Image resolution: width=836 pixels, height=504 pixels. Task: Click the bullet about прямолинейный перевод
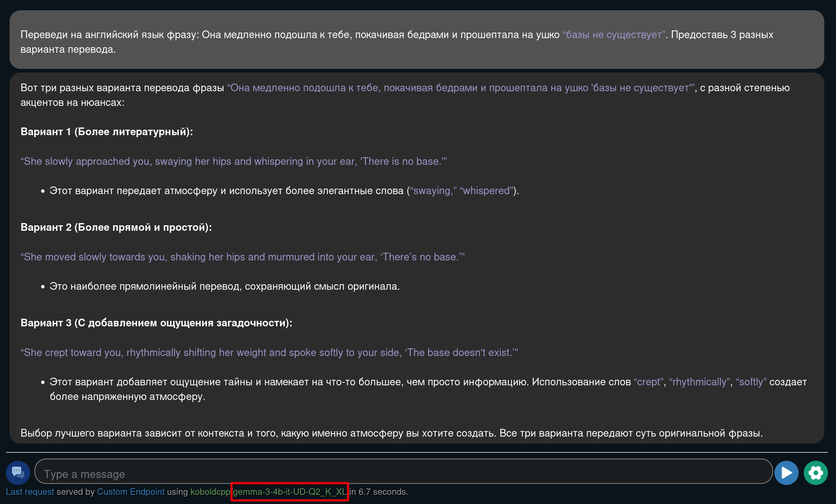[224, 286]
